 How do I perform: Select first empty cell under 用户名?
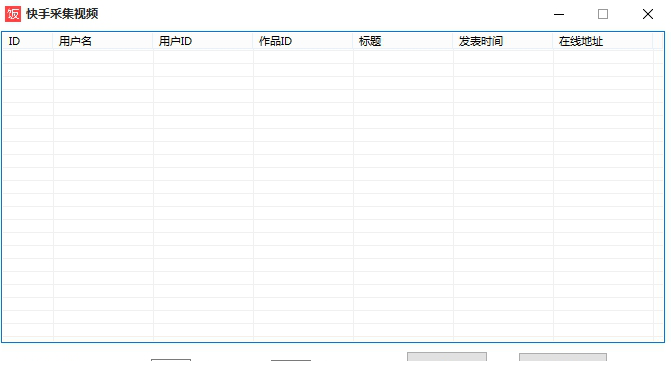pyautogui.click(x=103, y=57)
